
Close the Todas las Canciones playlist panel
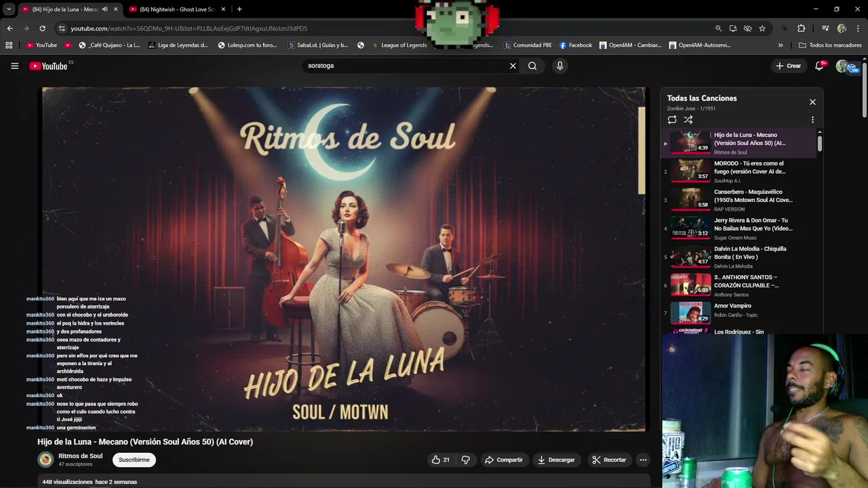(x=812, y=102)
